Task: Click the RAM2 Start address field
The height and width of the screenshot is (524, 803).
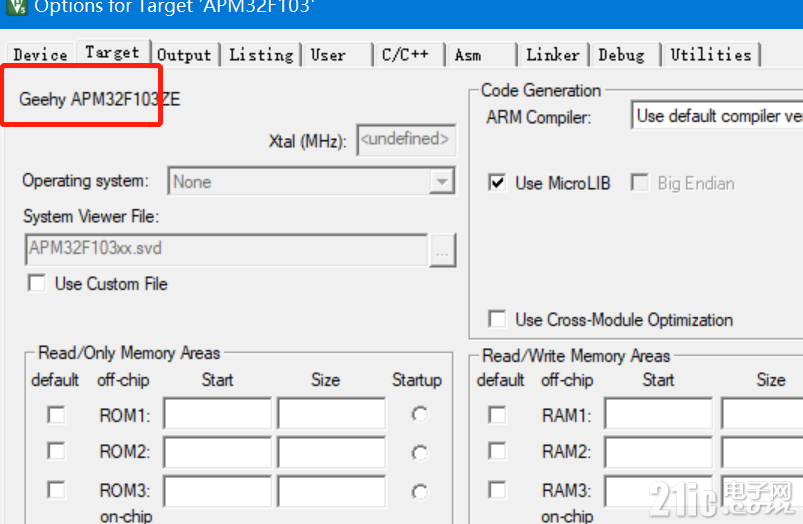Action: 658,452
